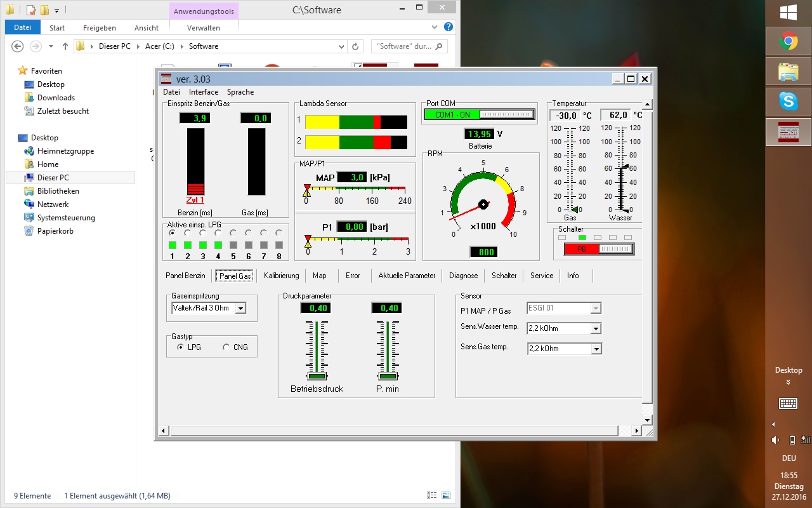Viewport: 812px width, 508px height.
Task: Click the ESGI horizontal scrollbar
Action: [x=400, y=431]
